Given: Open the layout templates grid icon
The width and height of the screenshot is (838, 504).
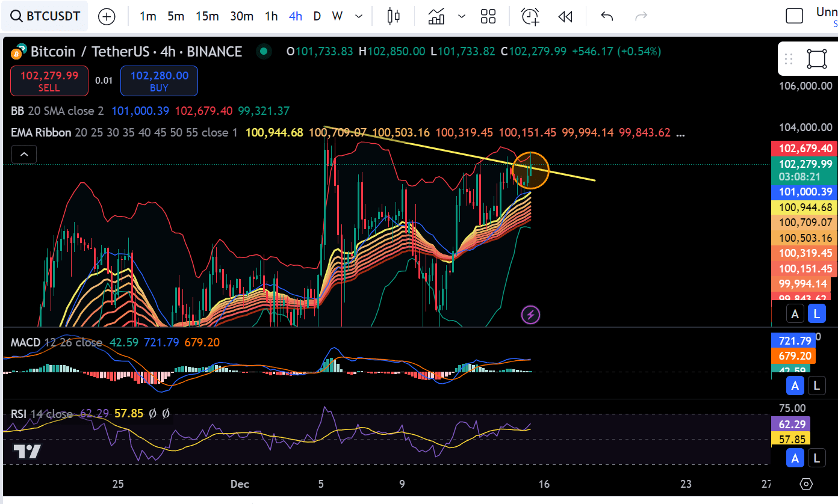Looking at the screenshot, I should pyautogui.click(x=488, y=16).
